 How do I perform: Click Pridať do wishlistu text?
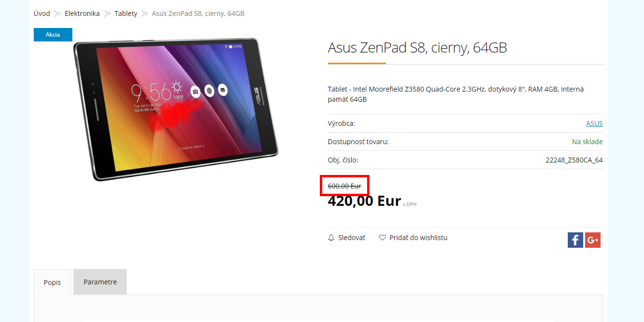click(x=419, y=238)
